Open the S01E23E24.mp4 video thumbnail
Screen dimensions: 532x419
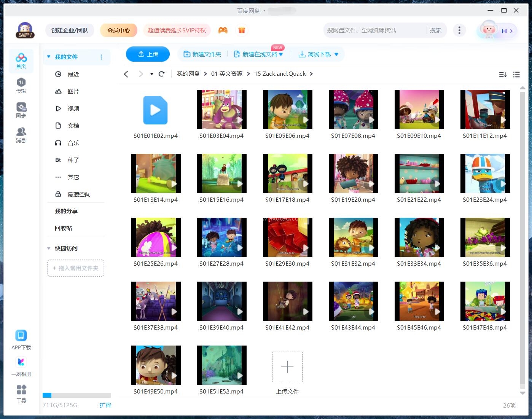pyautogui.click(x=485, y=173)
